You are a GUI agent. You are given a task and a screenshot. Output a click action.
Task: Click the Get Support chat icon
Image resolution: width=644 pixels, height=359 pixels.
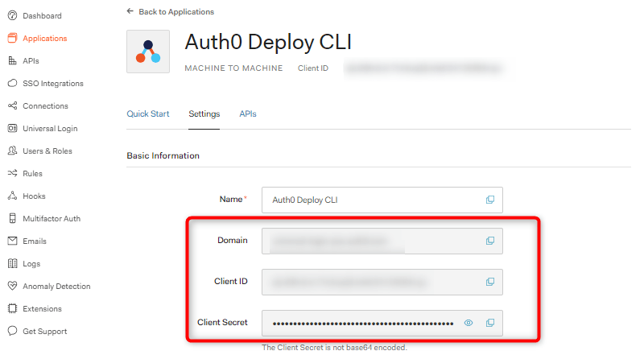pos(13,331)
